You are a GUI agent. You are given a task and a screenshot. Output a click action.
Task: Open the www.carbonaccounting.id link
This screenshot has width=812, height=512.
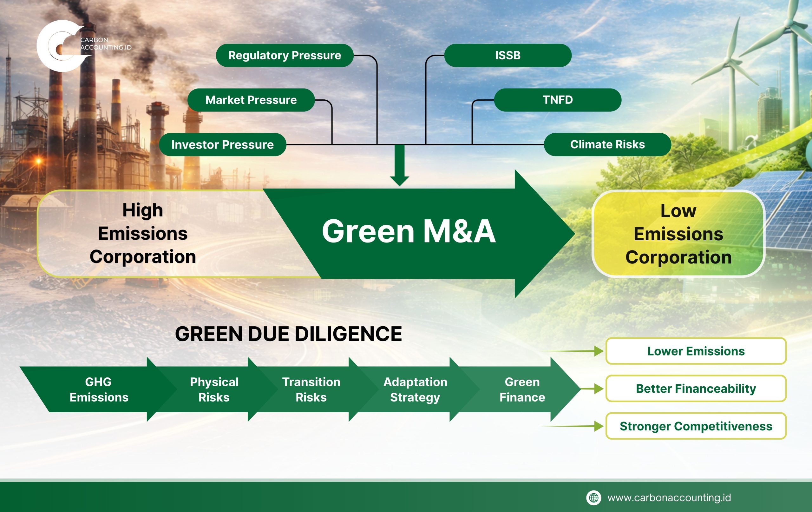point(669,497)
